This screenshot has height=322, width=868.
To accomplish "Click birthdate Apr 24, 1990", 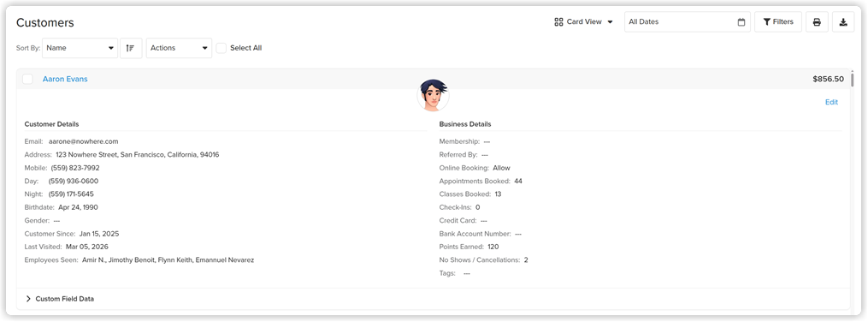I will [78, 207].
